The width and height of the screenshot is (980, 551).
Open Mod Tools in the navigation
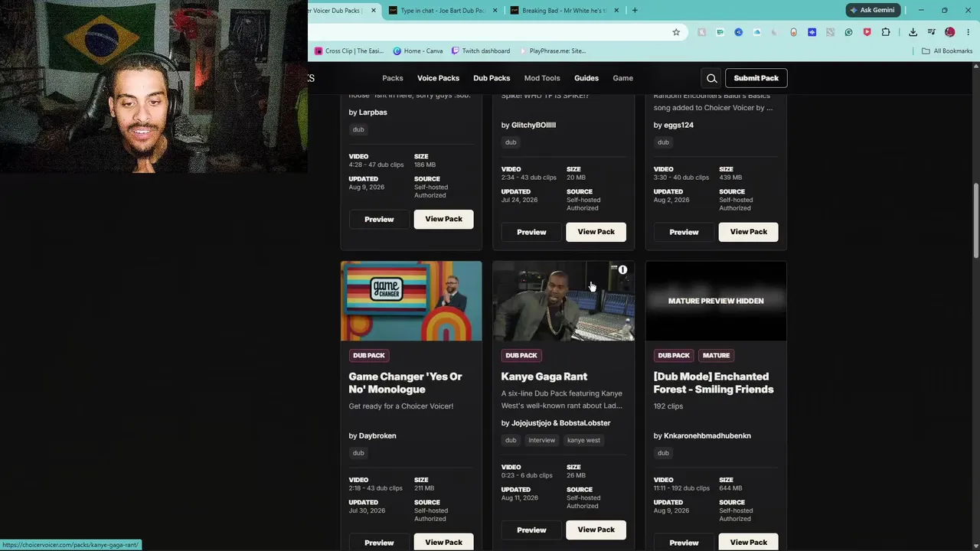coord(542,78)
